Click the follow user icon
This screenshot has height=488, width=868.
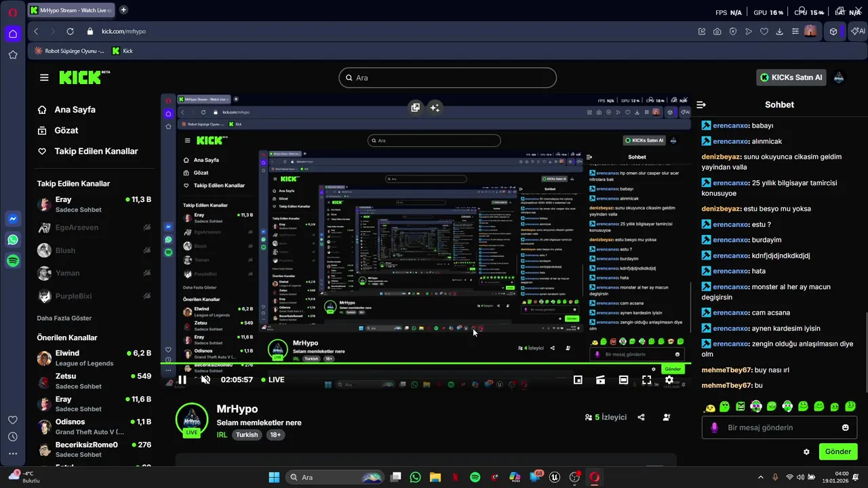coord(667,418)
